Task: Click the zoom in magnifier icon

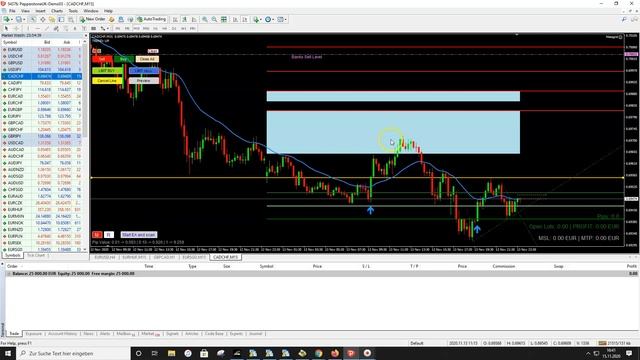Action: pos(204,19)
